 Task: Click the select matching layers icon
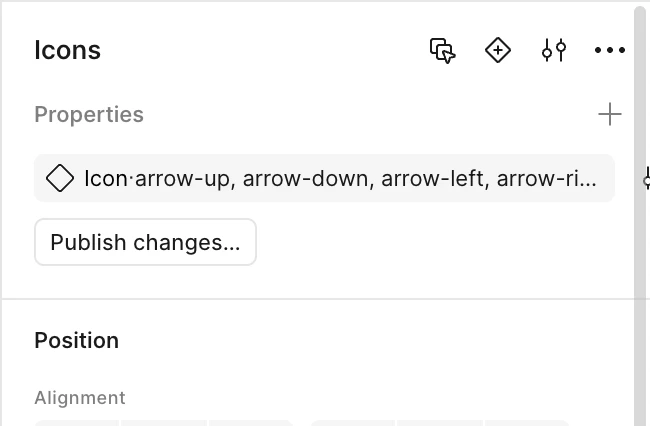[x=443, y=51]
